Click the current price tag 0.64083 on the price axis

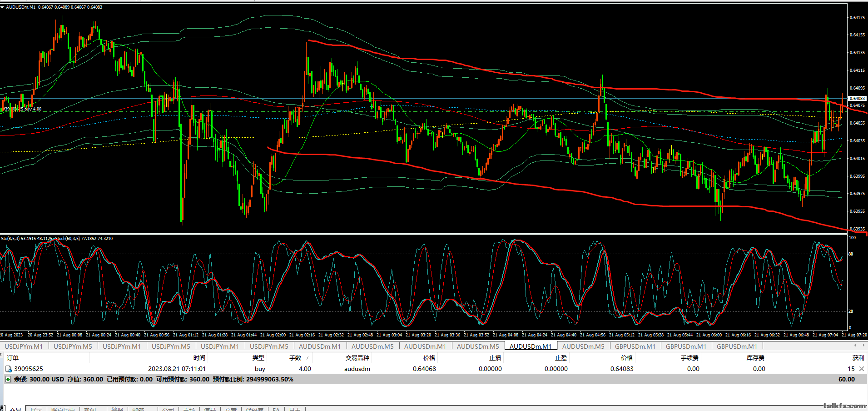pyautogui.click(x=857, y=98)
